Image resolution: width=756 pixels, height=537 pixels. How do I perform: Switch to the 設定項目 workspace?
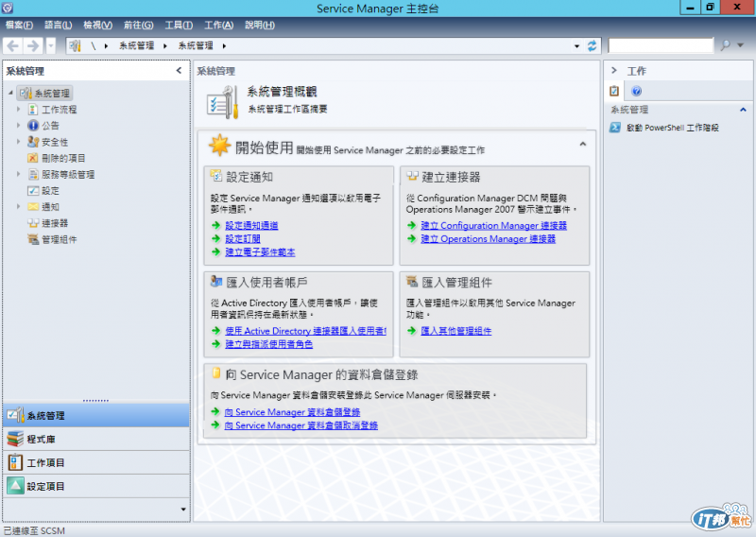(96, 486)
